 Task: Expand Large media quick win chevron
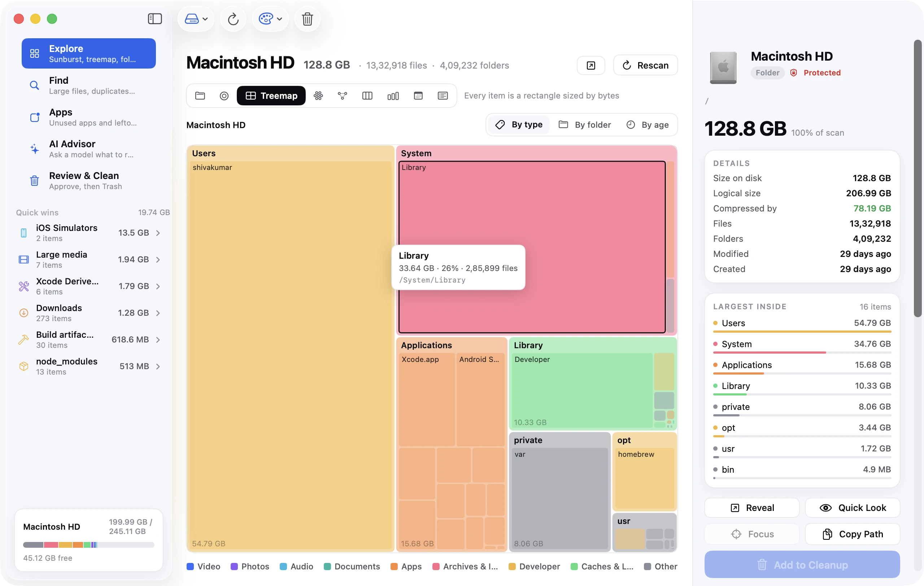click(158, 260)
